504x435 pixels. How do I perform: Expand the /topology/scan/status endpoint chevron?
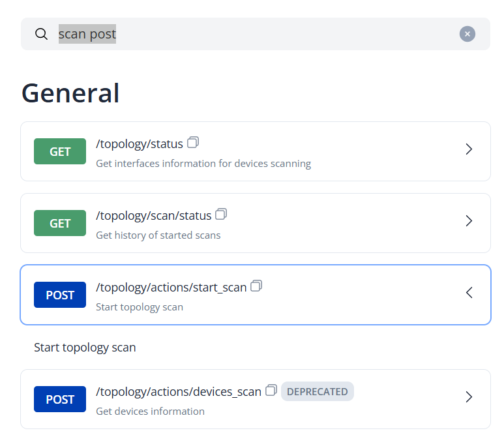click(x=469, y=221)
